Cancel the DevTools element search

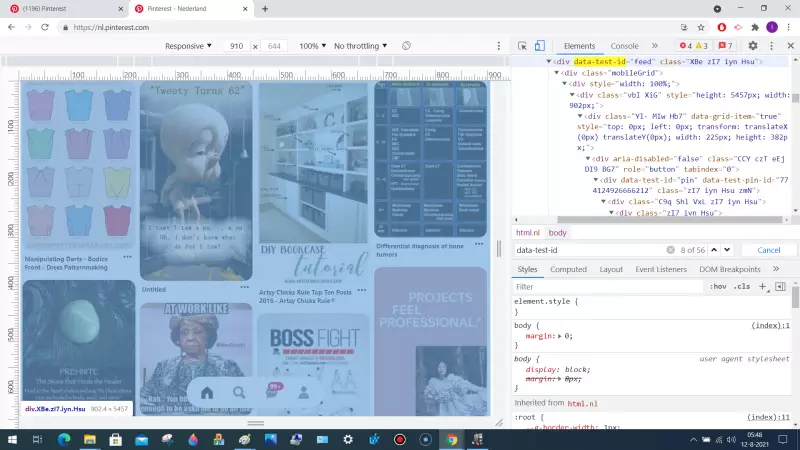[x=768, y=250]
